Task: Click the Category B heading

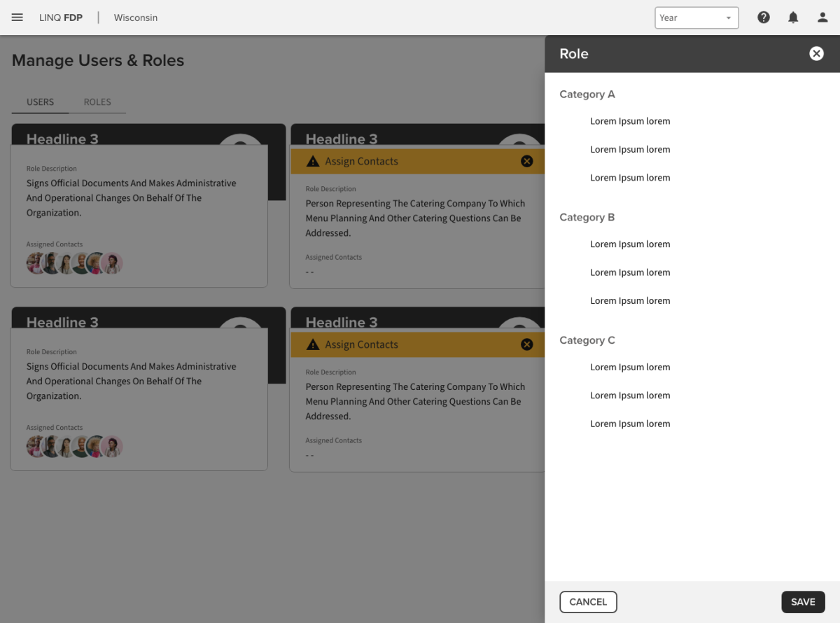Action: coord(587,217)
